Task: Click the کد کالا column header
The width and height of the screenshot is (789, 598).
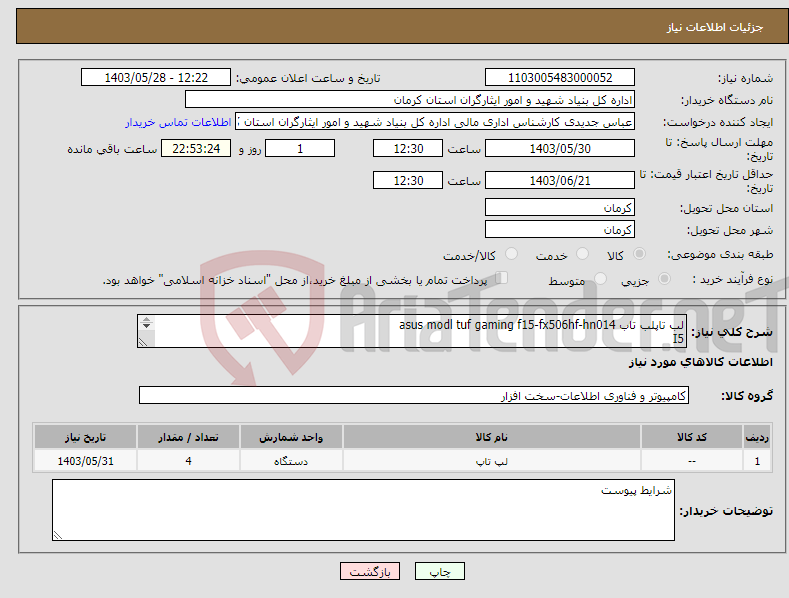Action: [x=692, y=437]
